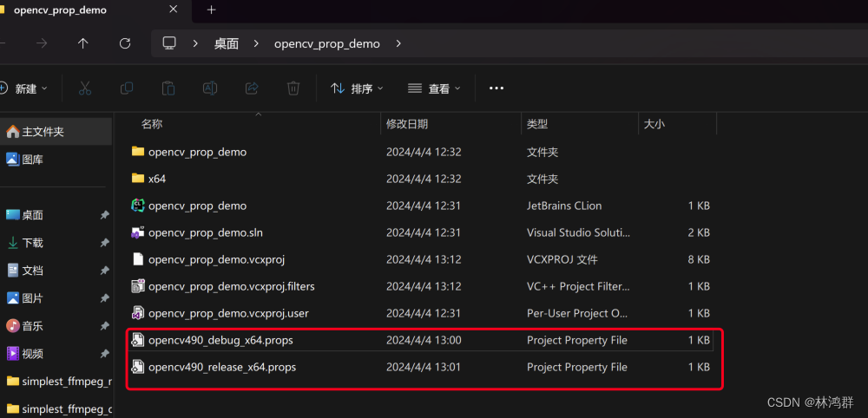This screenshot has width=868, height=418.
Task: Expand chevron after opencv_prop_demo in address bar
Action: [398, 43]
